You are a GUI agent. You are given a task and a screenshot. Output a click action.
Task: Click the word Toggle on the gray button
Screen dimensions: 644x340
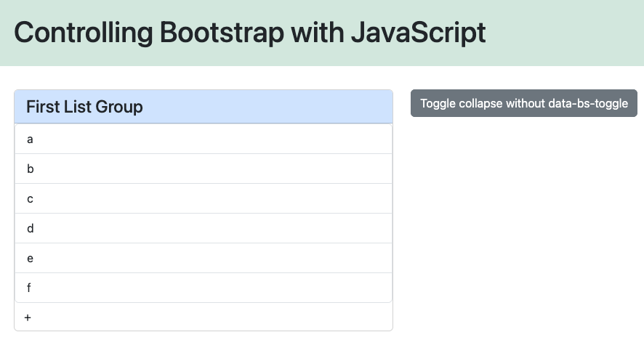click(438, 103)
